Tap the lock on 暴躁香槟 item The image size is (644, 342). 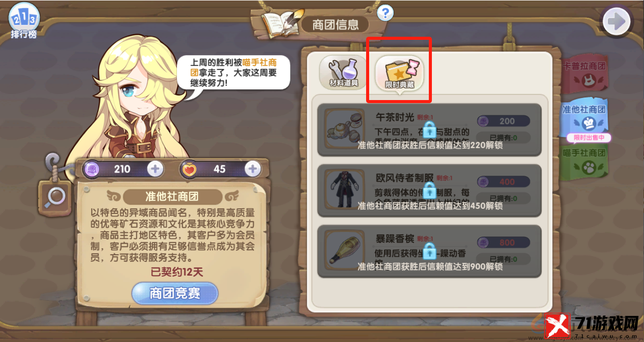pyautogui.click(x=429, y=251)
